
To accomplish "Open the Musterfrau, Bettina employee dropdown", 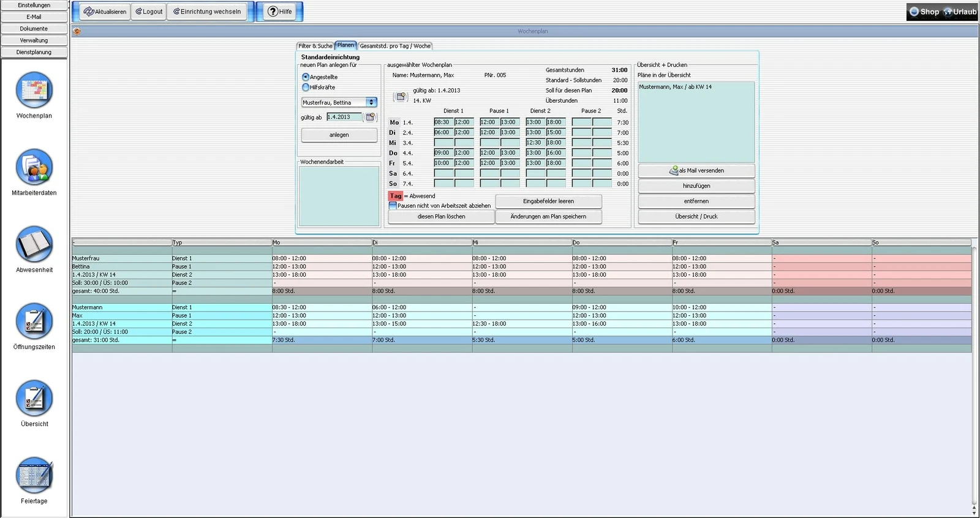I will click(339, 102).
